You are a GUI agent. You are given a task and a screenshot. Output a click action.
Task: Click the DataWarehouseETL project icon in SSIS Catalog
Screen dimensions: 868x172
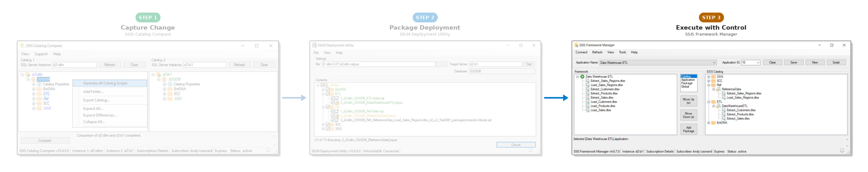click(x=718, y=106)
